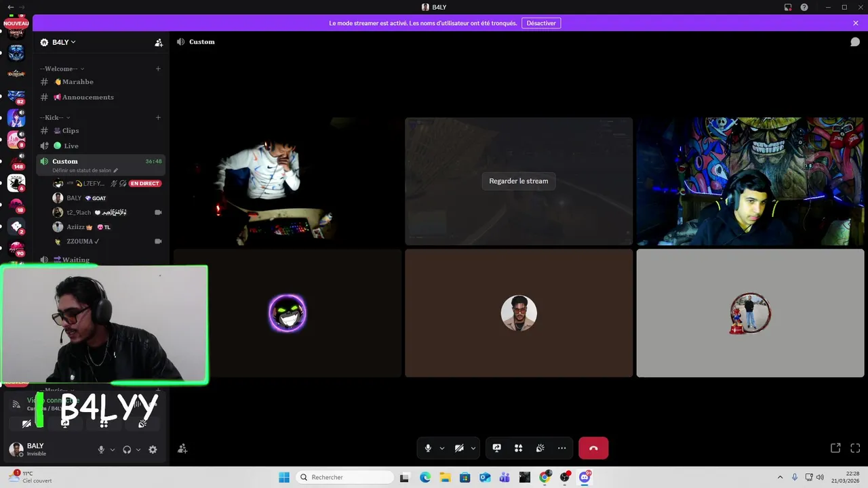This screenshot has width=868, height=488.
Task: Collapse the --Kick-- category
Action: point(55,117)
